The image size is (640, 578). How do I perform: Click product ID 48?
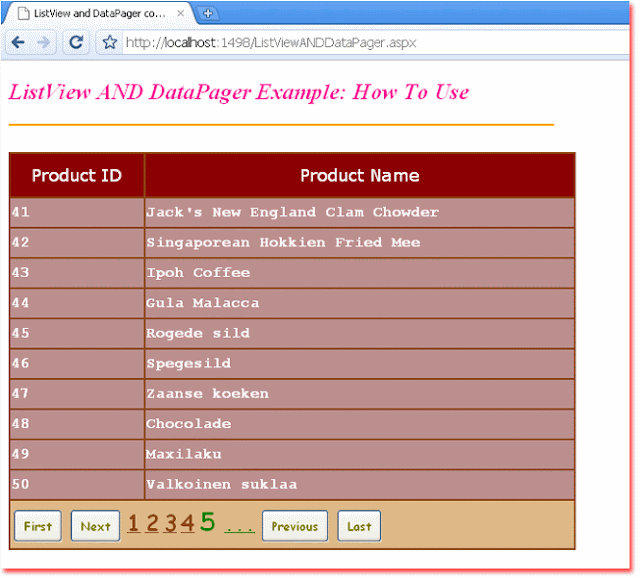tap(77, 424)
